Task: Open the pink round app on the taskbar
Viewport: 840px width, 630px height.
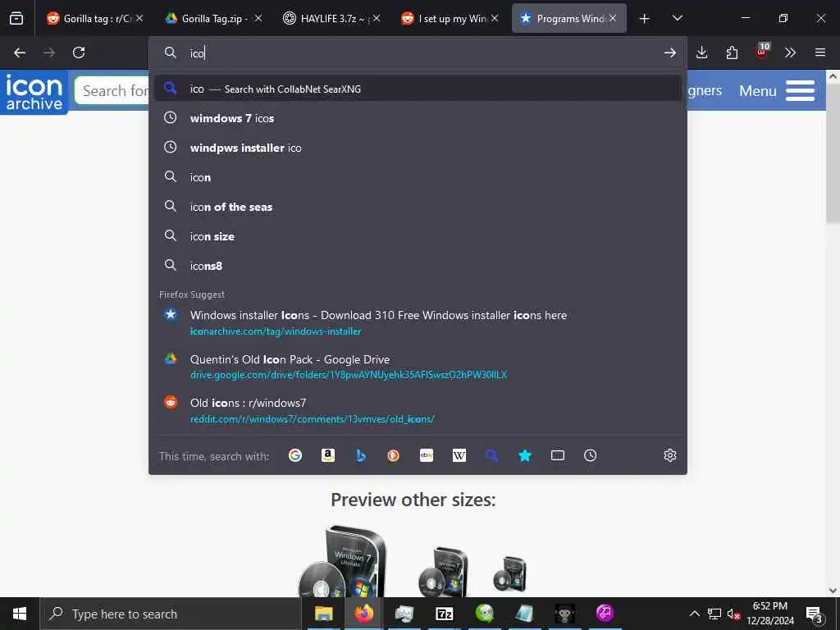Action: tap(605, 612)
